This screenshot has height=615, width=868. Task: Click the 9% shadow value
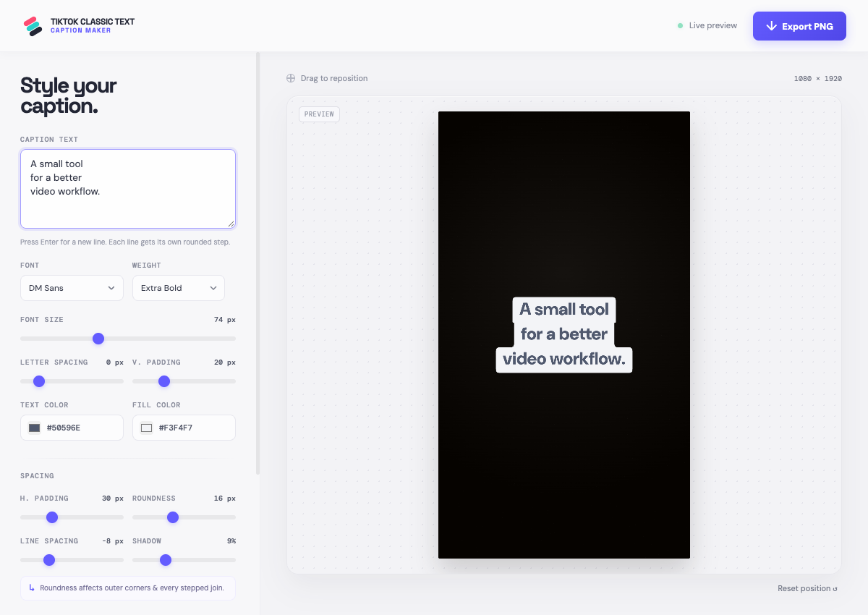click(231, 541)
